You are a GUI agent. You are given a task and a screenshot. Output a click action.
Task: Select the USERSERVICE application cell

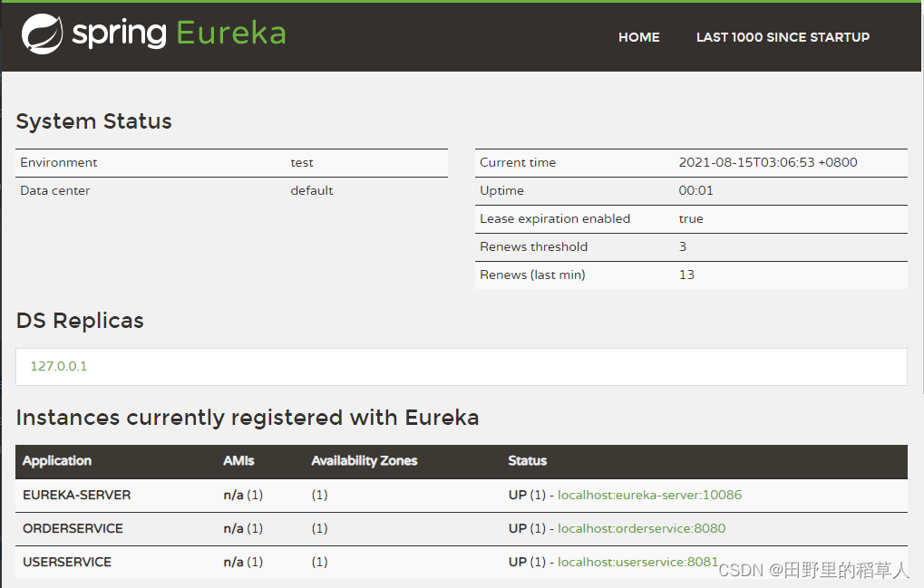point(66,562)
